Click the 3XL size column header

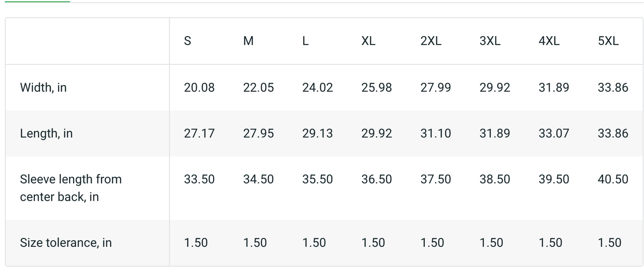(490, 41)
